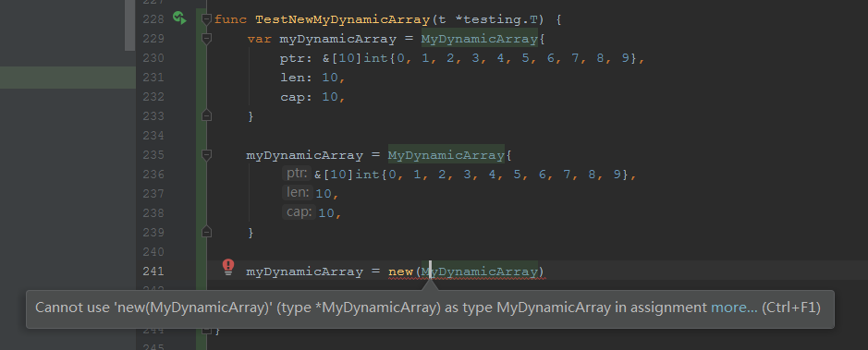Click the fold-end marker on line 239
The width and height of the screenshot is (868, 350).
[x=206, y=232]
